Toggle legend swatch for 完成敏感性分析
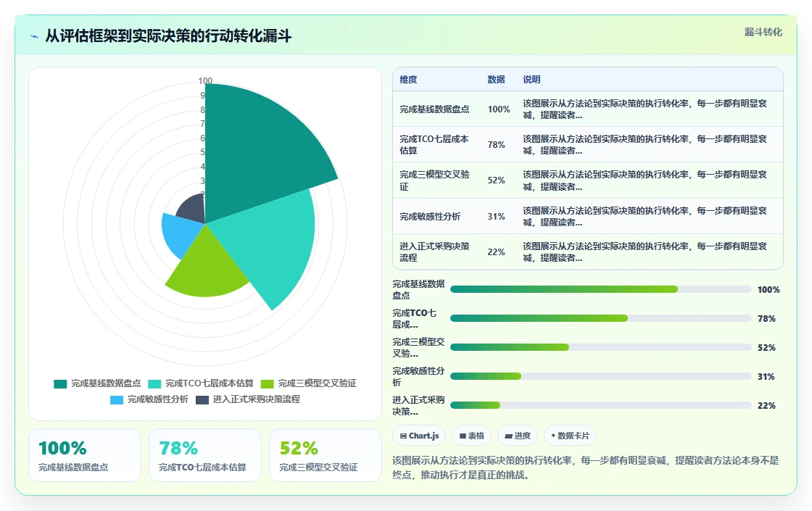This screenshot has width=812, height=511. point(117,399)
